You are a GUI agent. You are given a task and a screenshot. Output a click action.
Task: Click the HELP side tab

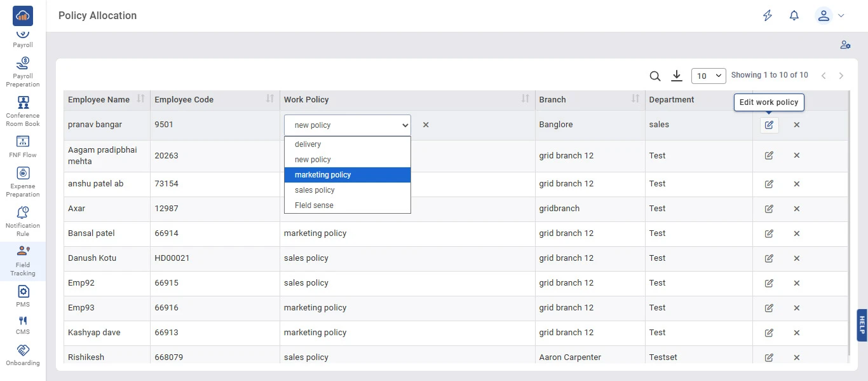[x=862, y=326]
